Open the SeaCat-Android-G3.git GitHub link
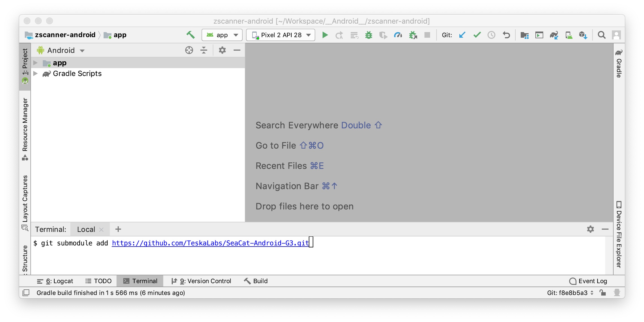The height and width of the screenshot is (322, 644). click(210, 243)
